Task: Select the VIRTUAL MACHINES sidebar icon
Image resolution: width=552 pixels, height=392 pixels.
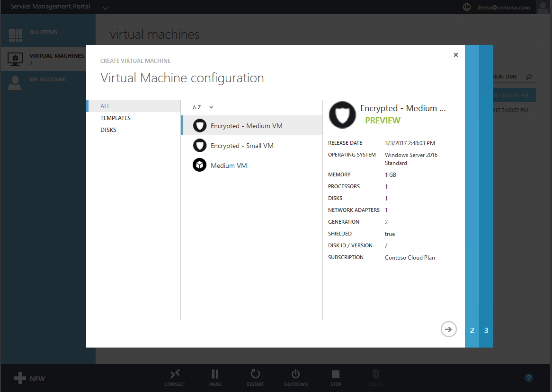Action: pyautogui.click(x=16, y=59)
